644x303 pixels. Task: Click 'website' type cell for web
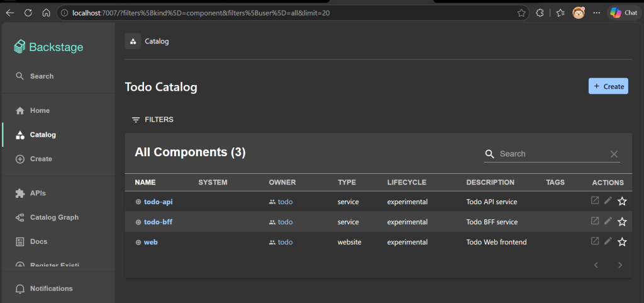pyautogui.click(x=350, y=242)
